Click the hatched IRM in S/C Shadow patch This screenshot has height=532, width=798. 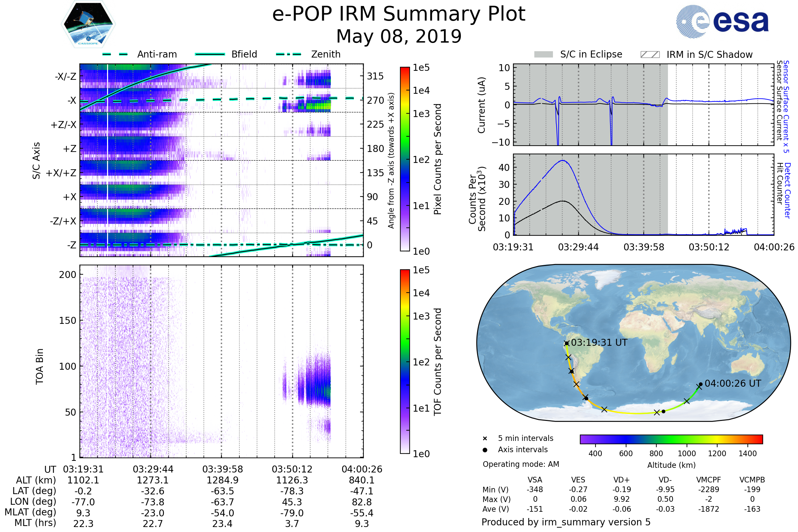[650, 55]
